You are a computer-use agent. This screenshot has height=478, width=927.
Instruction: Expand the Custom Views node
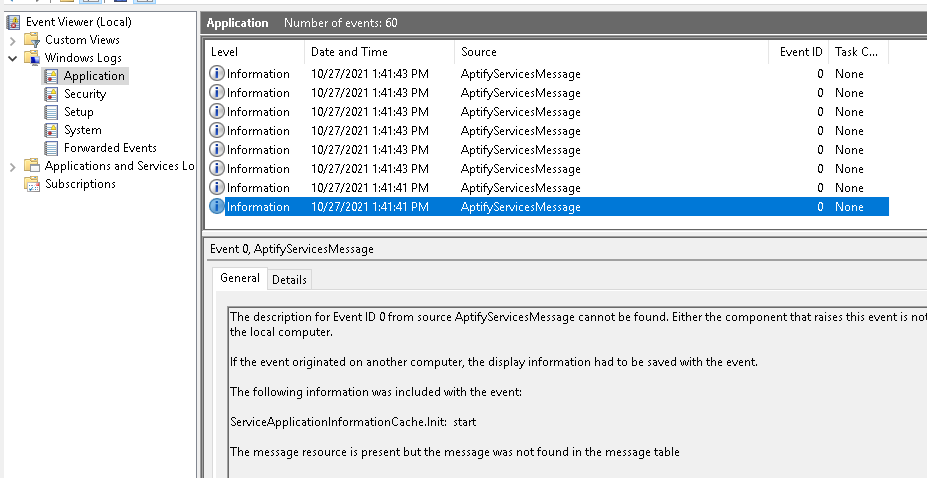pos(12,41)
